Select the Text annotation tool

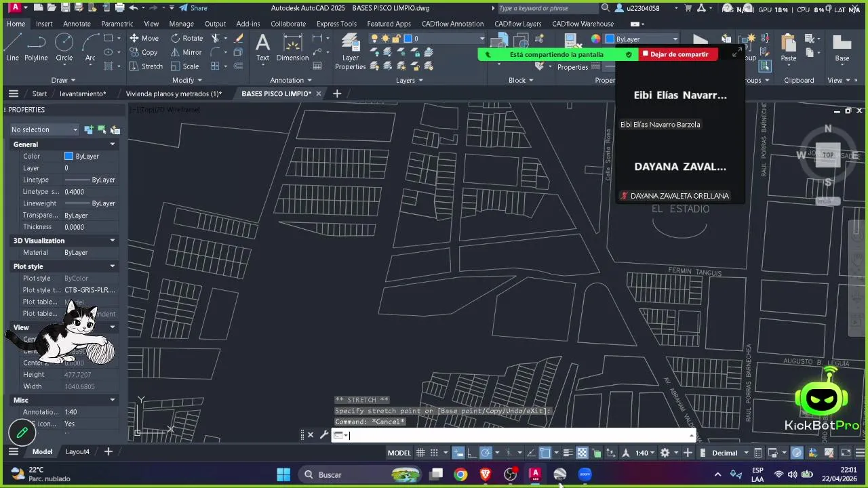(262, 47)
